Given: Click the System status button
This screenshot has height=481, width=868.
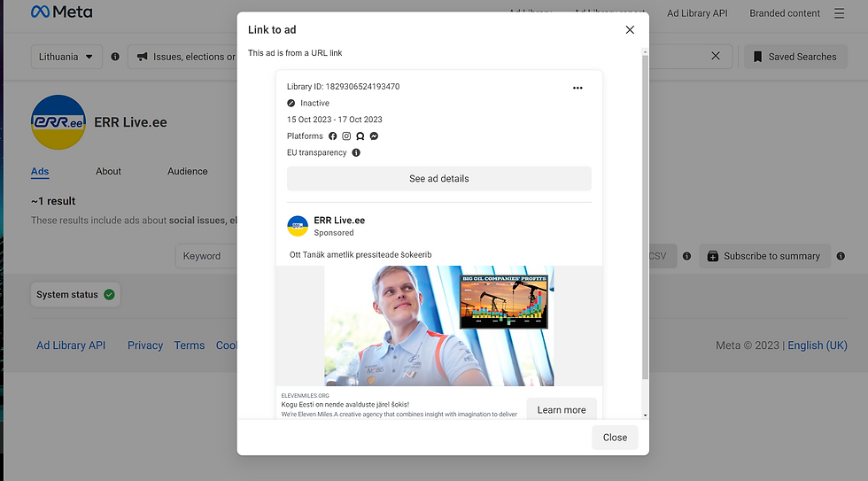Looking at the screenshot, I should 75,294.
